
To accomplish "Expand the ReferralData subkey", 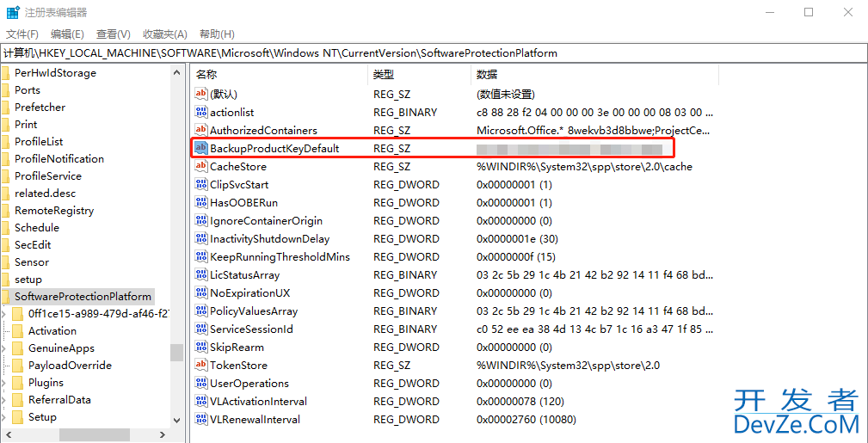I will 4,400.
